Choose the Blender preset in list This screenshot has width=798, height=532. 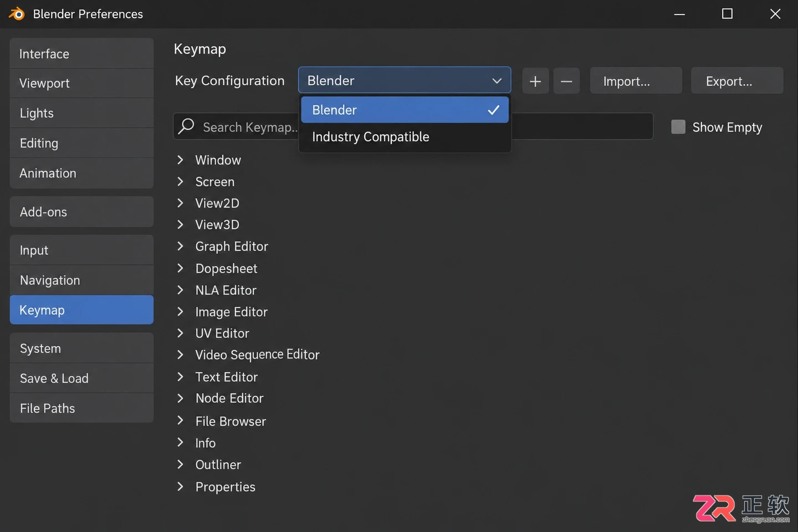pos(405,110)
